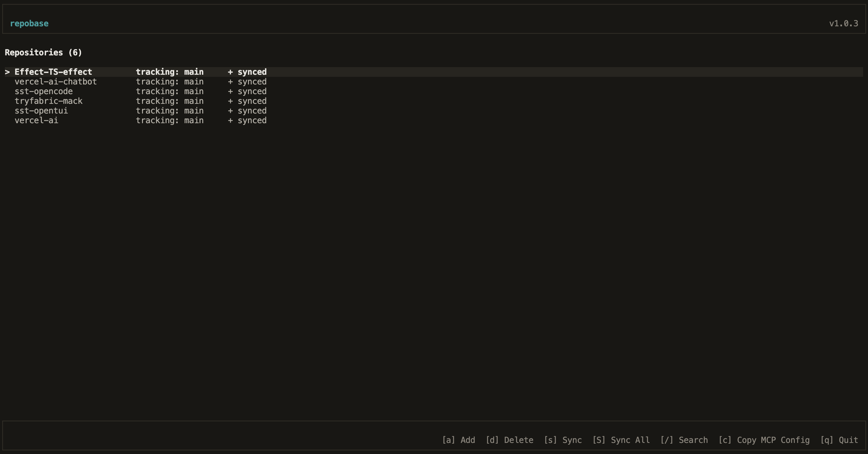Click synced status for vercel-ai-chatbot
Image resolution: width=868 pixels, height=454 pixels.
[x=247, y=82]
